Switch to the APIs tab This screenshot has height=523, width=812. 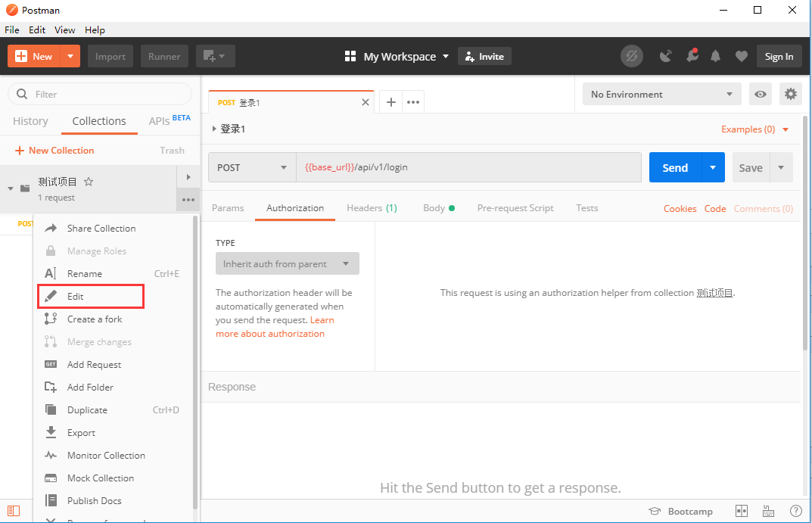coord(170,120)
